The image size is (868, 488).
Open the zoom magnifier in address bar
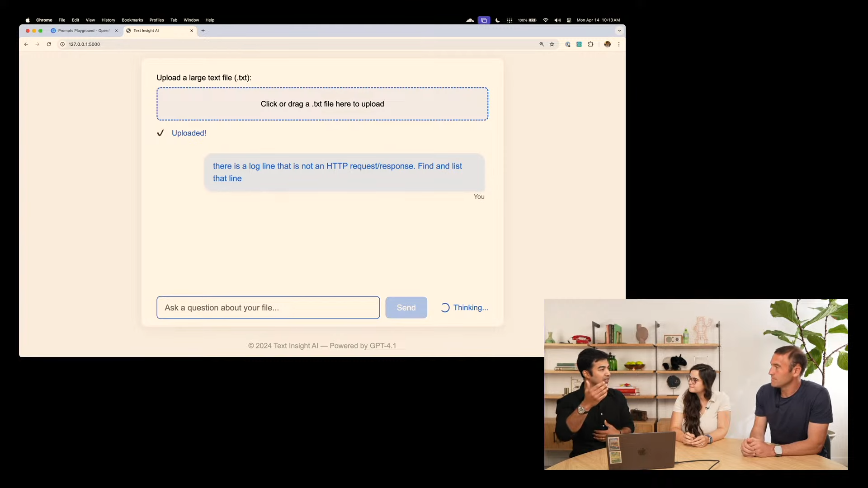point(542,44)
